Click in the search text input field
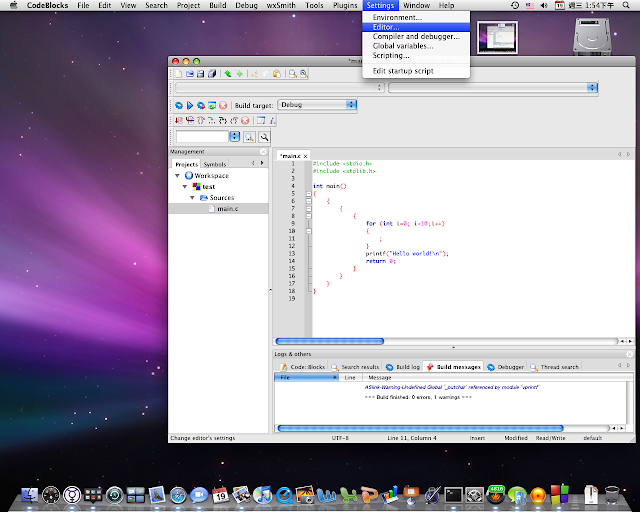Viewport: 640px width, 512px height. pos(202,136)
